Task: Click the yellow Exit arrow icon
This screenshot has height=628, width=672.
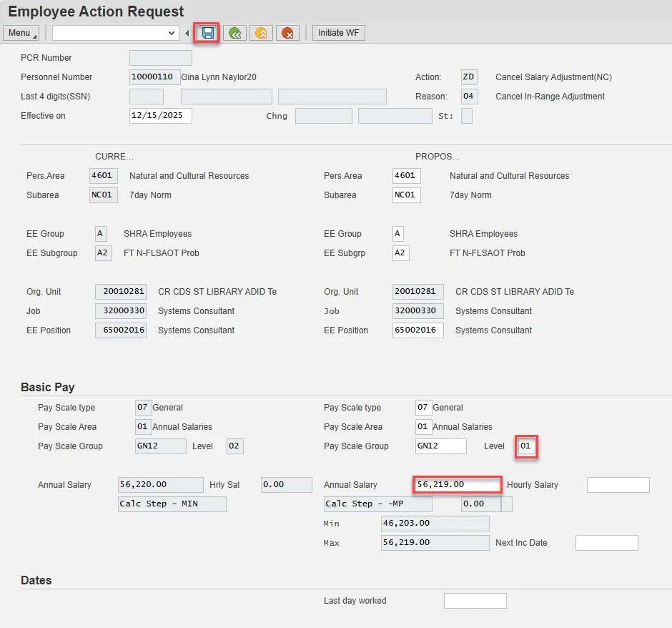Action: coord(261,33)
